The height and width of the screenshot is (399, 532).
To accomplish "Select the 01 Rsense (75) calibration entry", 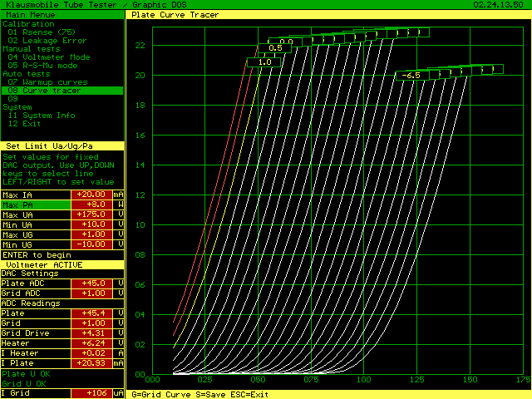I will tap(42, 32).
